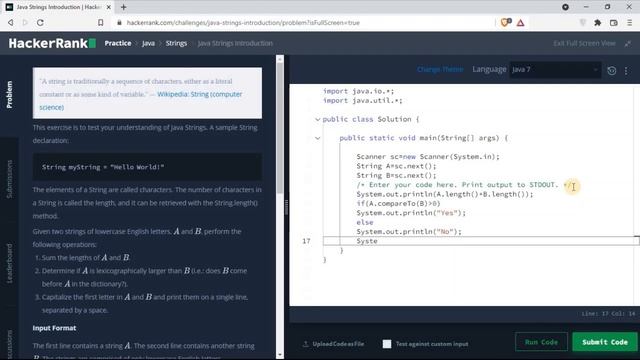Bookmark this page using the bookmark icon
Viewport: 640px width, 360px height.
click(x=100, y=23)
